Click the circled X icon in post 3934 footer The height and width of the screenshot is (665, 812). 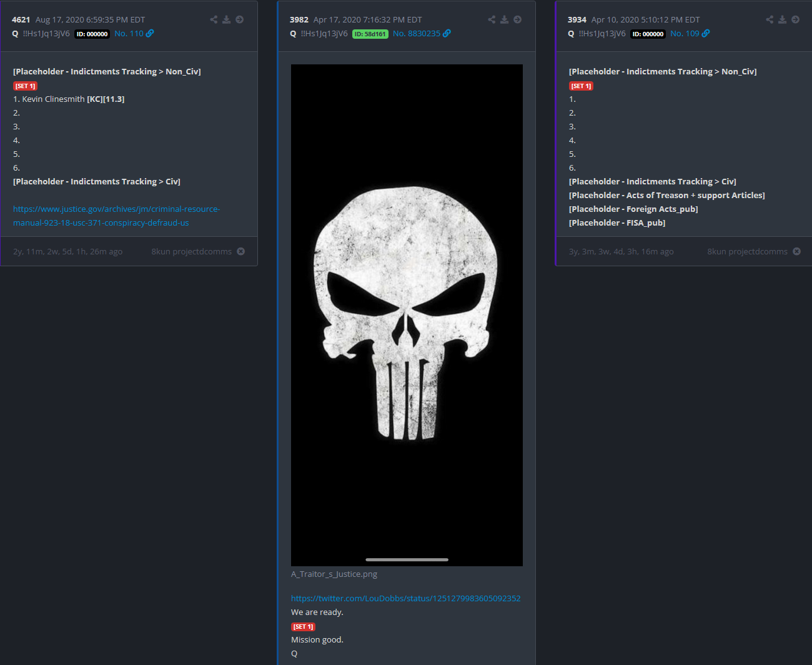coord(797,251)
